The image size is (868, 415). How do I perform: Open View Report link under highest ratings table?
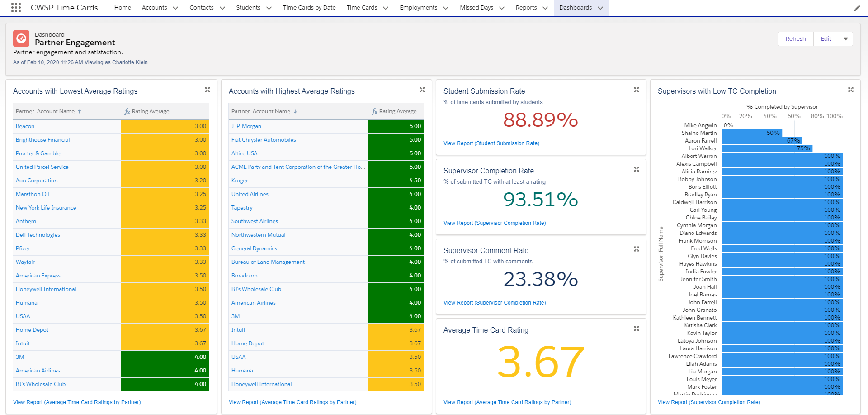[292, 402]
